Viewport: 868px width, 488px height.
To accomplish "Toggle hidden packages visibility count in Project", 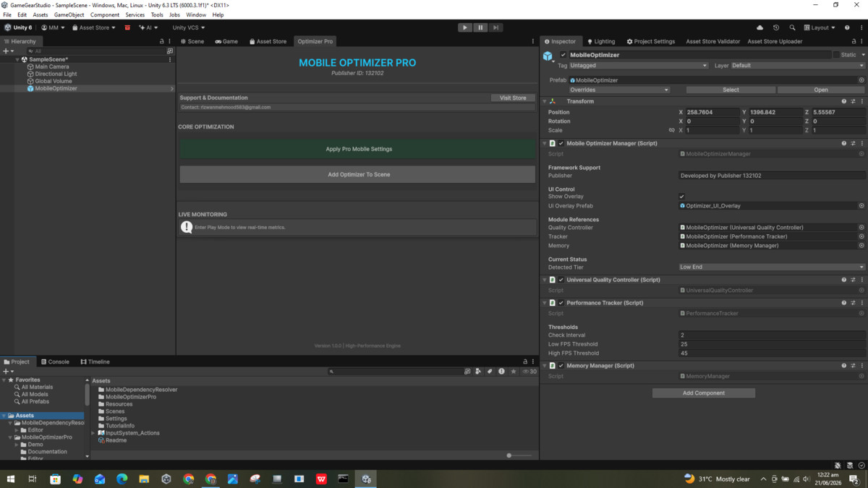I will coord(529,372).
